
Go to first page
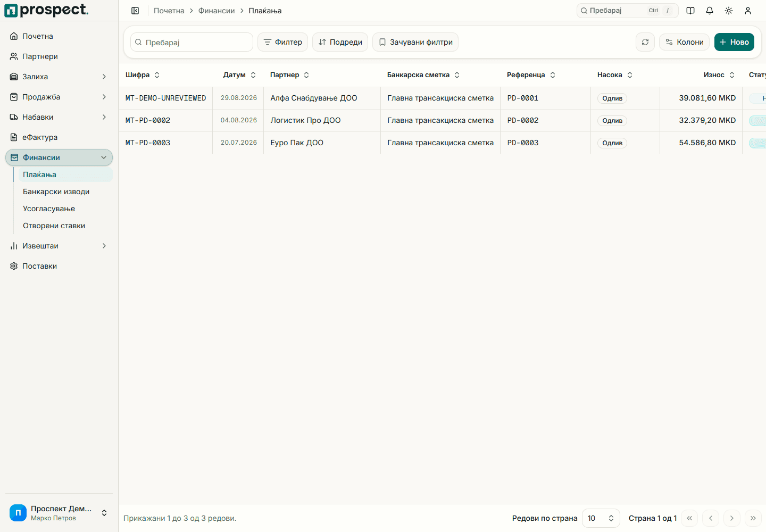(x=689, y=518)
